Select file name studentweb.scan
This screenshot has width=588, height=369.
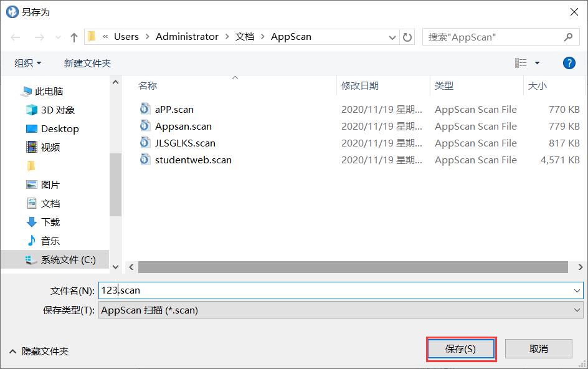point(193,160)
